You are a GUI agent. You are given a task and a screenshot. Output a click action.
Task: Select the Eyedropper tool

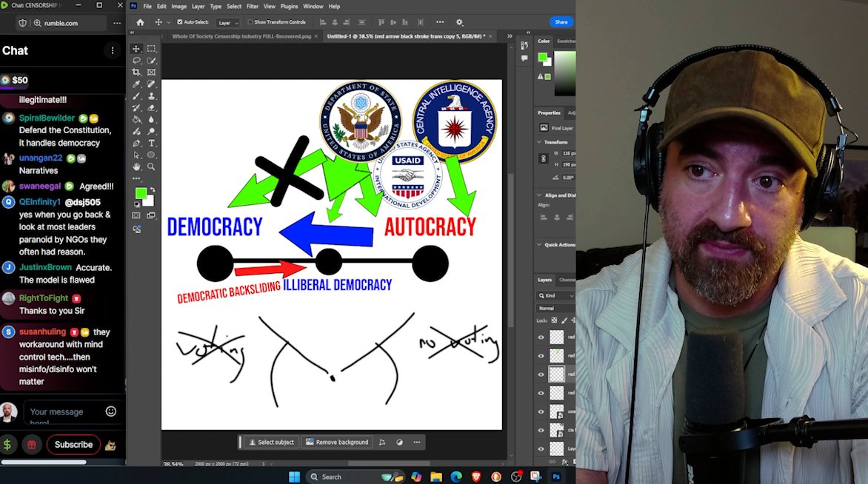(136, 84)
